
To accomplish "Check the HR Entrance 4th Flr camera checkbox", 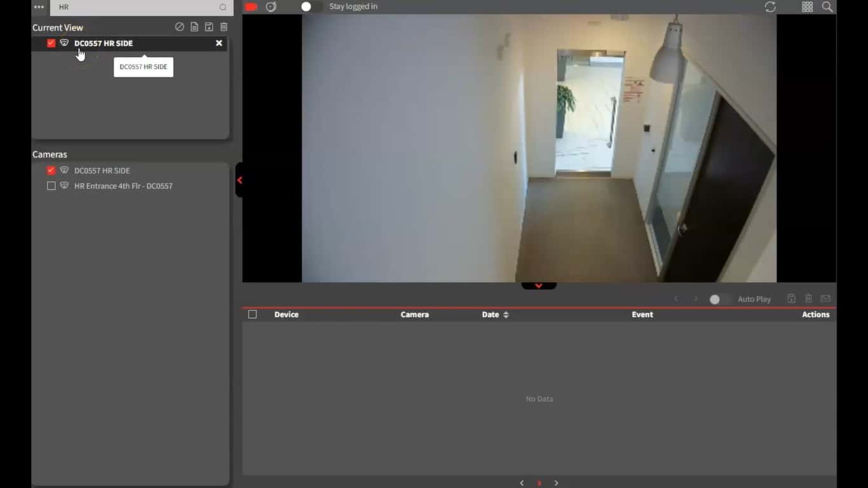I will (51, 186).
